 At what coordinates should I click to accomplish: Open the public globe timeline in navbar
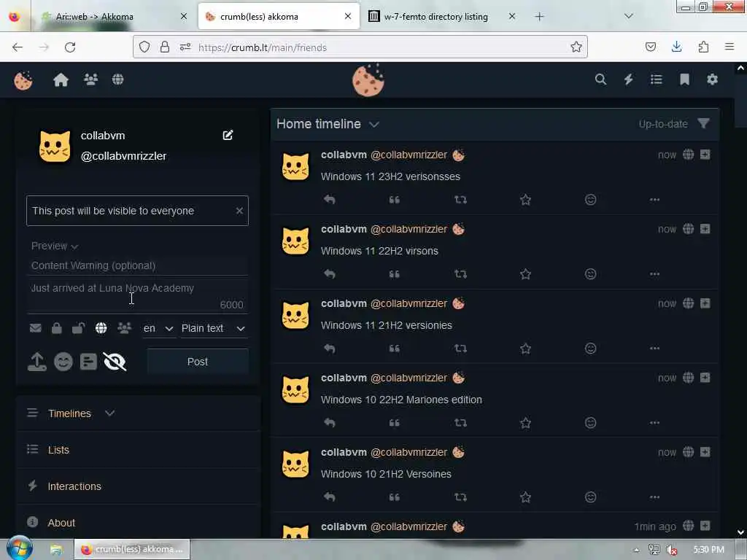coord(117,79)
